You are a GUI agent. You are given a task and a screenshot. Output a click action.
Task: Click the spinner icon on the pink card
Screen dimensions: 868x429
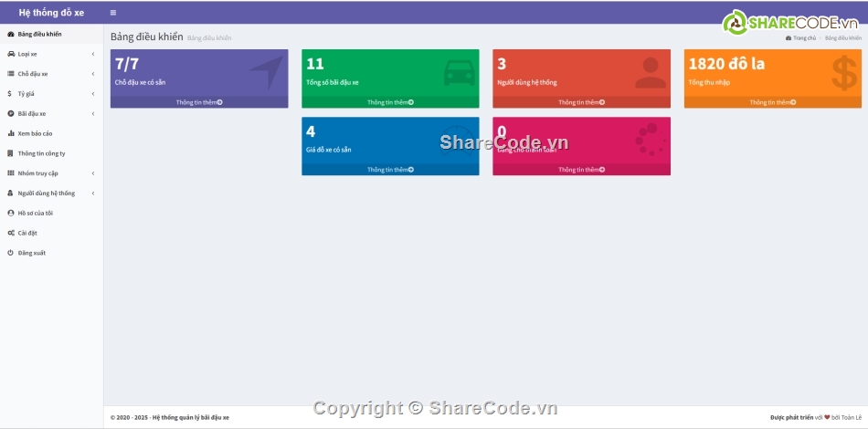tap(650, 140)
